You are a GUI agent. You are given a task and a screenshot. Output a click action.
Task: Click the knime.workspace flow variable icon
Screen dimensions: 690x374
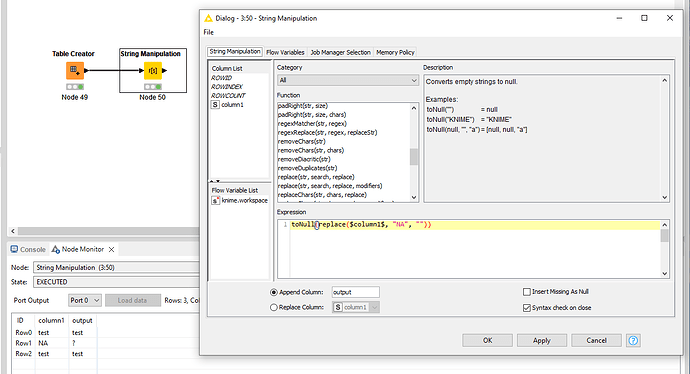pyautogui.click(x=215, y=200)
